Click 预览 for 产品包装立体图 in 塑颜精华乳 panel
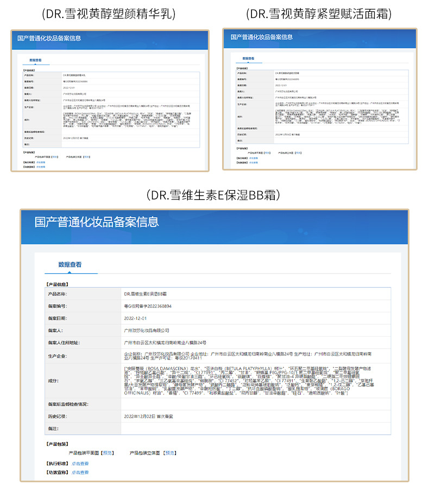 87,157
